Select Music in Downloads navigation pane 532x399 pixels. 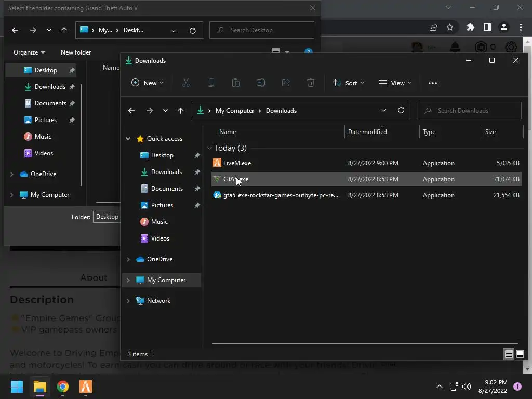pyautogui.click(x=159, y=221)
